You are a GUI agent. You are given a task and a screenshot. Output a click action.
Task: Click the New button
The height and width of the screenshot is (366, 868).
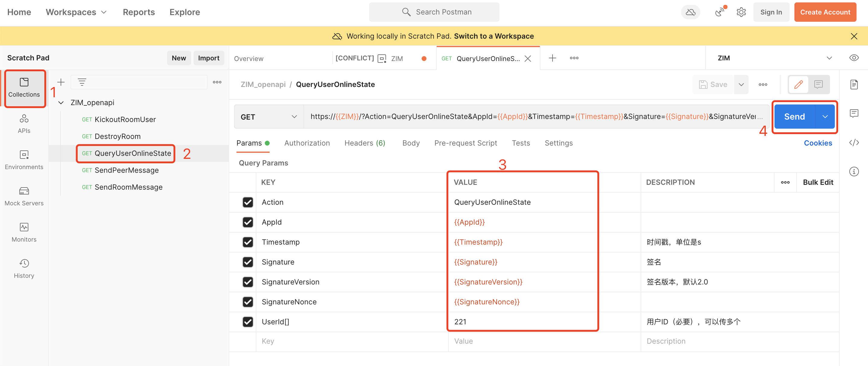point(179,58)
